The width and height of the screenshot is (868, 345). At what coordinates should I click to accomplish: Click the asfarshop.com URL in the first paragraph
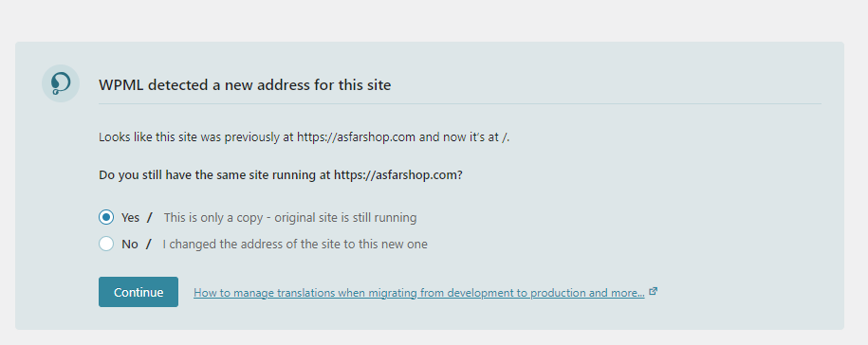point(356,137)
